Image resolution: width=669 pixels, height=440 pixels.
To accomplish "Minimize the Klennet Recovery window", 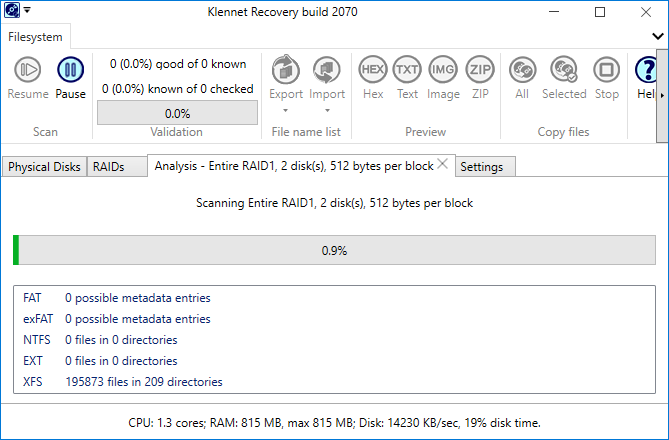I will pyautogui.click(x=554, y=12).
